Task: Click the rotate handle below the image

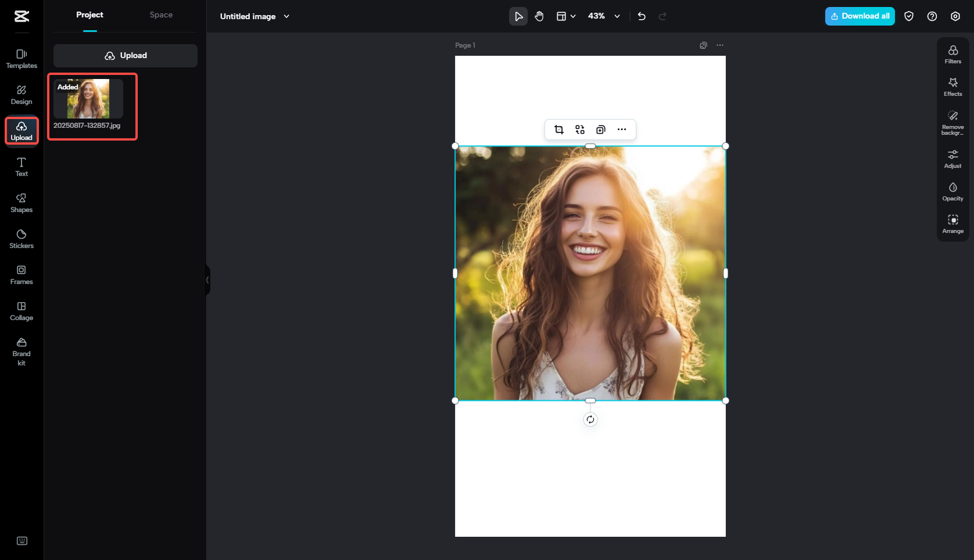Action: pos(590,419)
